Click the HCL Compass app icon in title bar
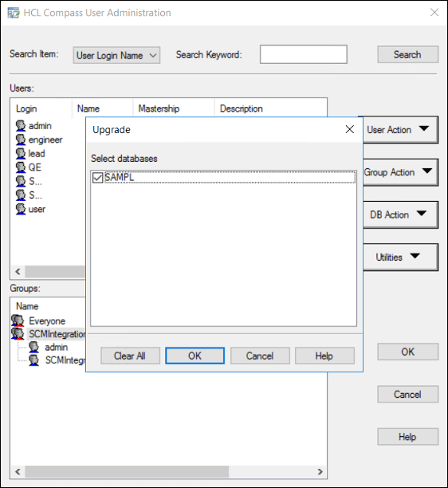This screenshot has height=488, width=448. (x=14, y=13)
